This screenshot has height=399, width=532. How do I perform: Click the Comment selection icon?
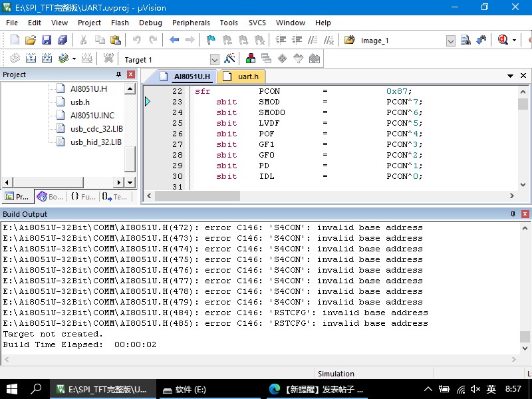(313, 40)
